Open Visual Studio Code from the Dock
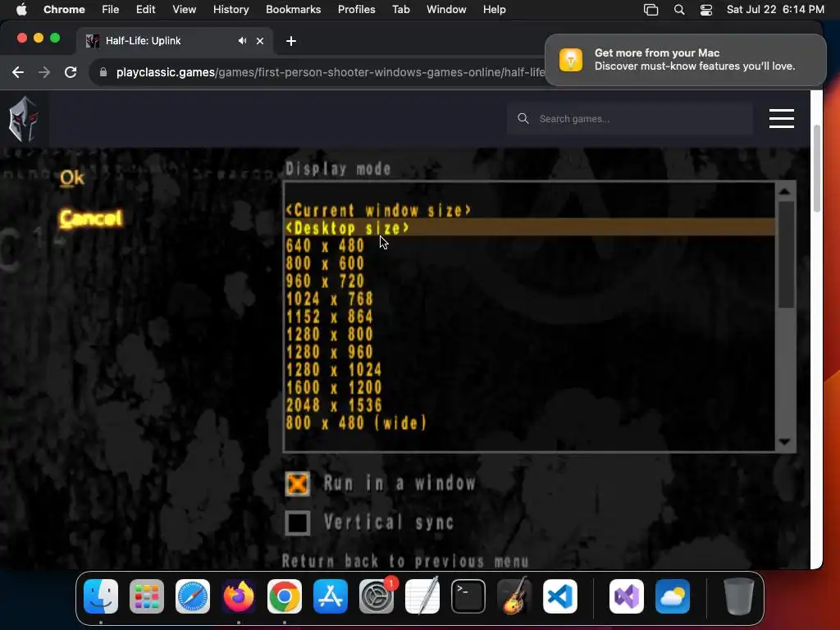Viewport: 840px width, 630px height. (559, 596)
